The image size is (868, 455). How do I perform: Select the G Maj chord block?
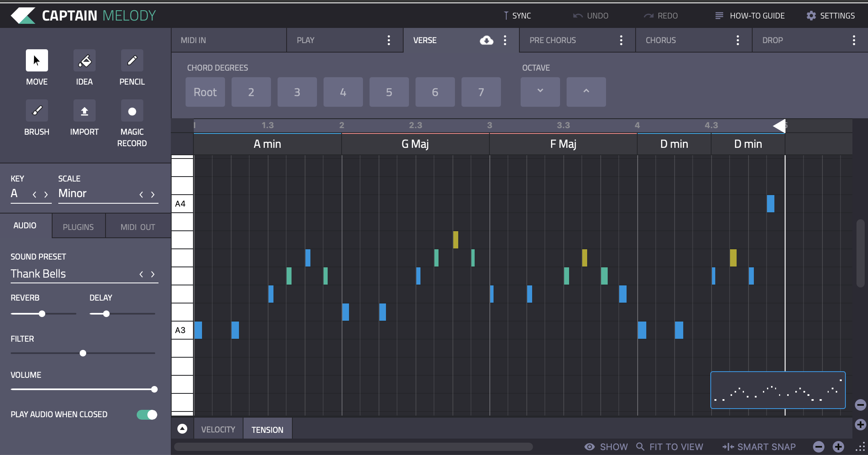click(x=416, y=144)
